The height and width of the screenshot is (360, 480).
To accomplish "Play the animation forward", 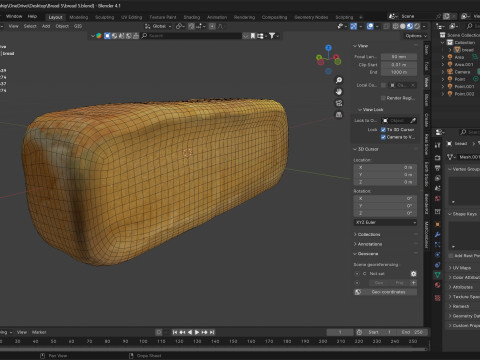I will point(197,332).
